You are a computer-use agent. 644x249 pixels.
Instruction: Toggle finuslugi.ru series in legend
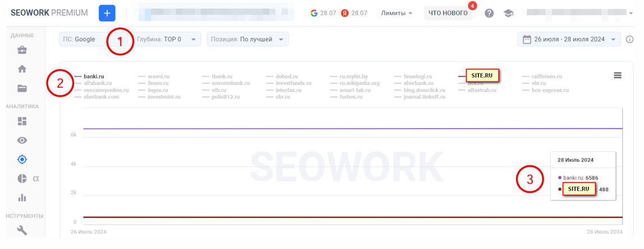[413, 76]
